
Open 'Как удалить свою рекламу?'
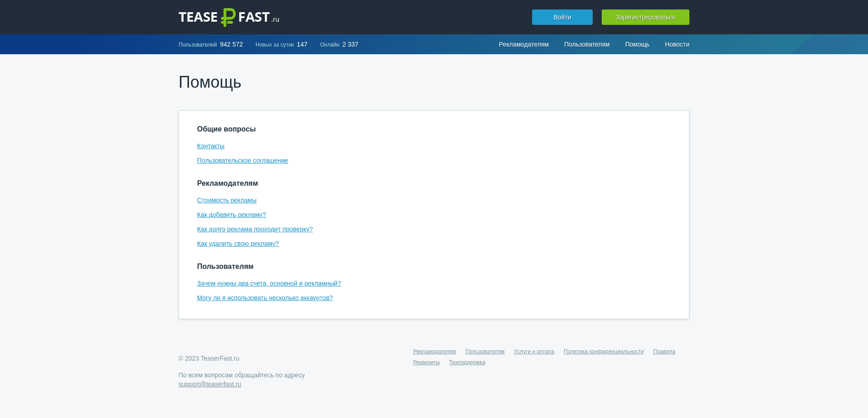238,244
